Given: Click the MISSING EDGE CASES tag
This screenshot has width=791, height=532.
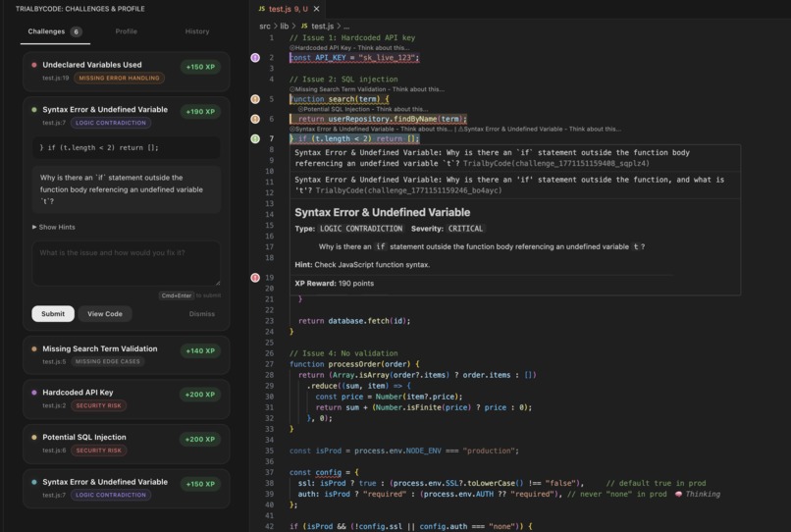Looking at the screenshot, I should point(107,361).
